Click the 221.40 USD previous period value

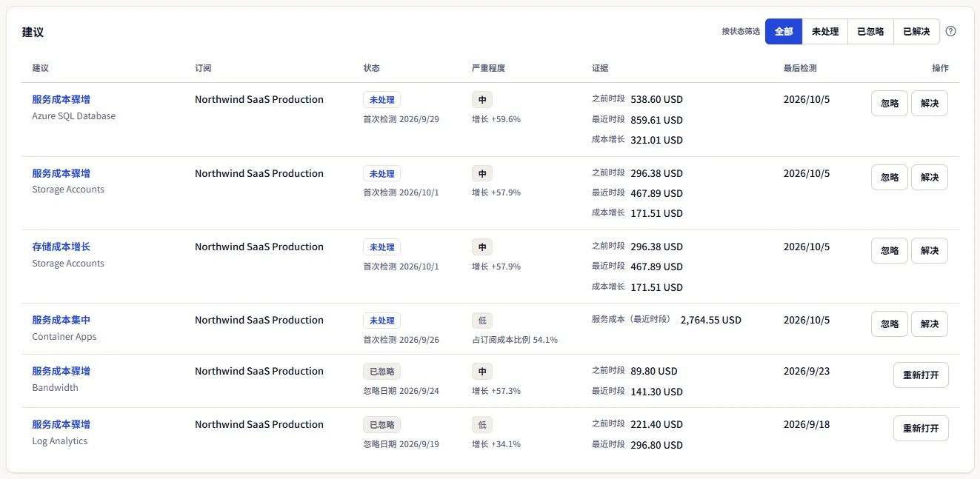656,424
